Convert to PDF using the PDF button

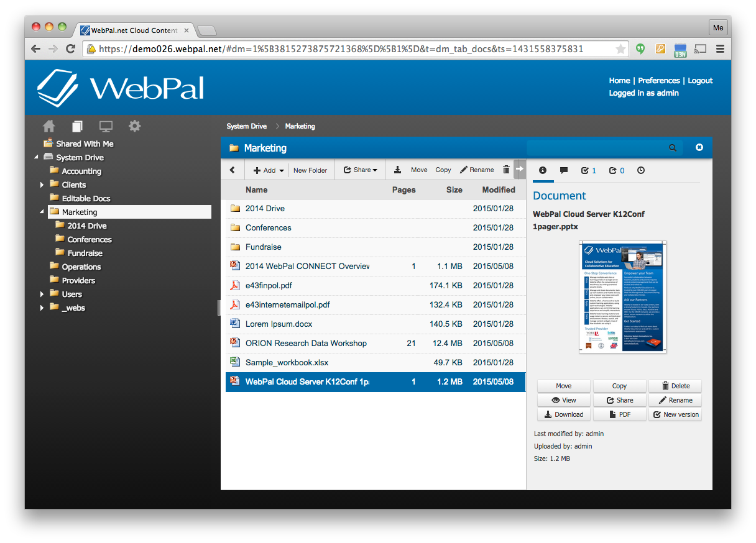coord(620,414)
